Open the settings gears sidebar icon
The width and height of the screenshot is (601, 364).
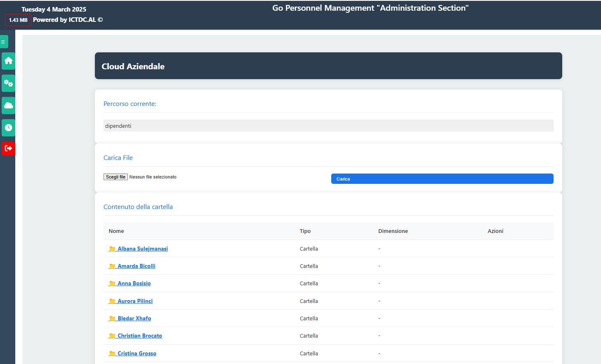(8, 83)
